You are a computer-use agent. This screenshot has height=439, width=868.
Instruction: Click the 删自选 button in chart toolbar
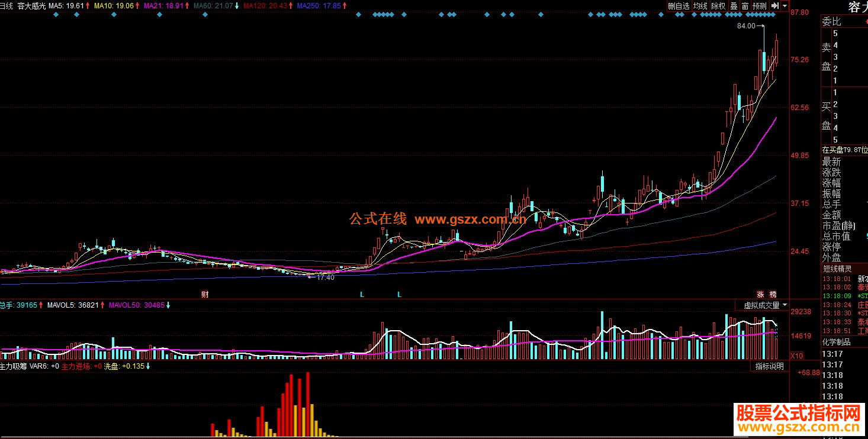679,6
